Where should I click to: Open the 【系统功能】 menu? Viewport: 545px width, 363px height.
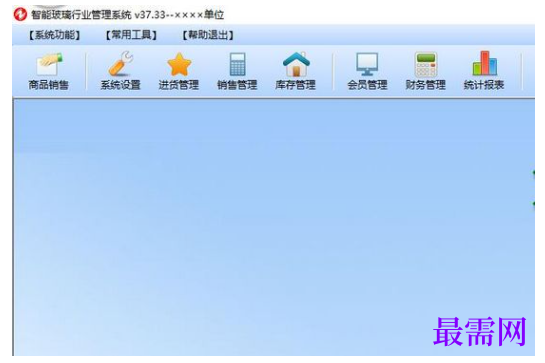(x=54, y=35)
